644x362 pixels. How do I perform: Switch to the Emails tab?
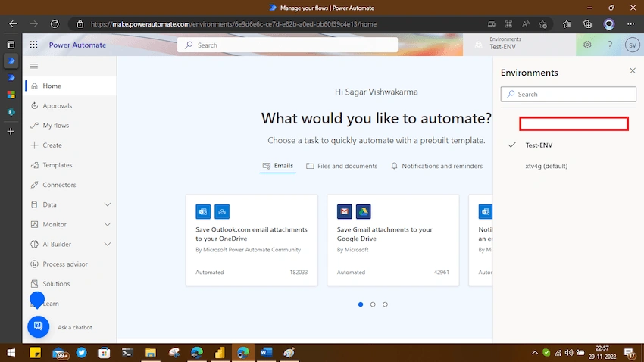pos(277,166)
